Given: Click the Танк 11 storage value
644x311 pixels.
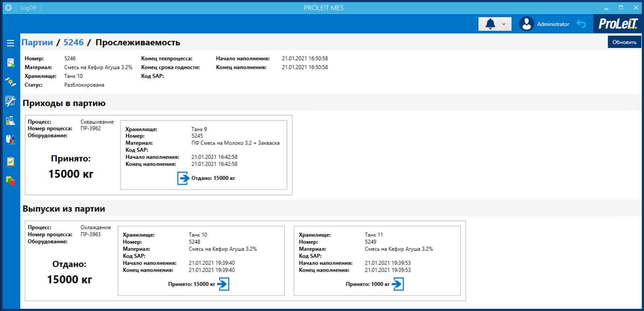Looking at the screenshot, I should click(x=374, y=235).
